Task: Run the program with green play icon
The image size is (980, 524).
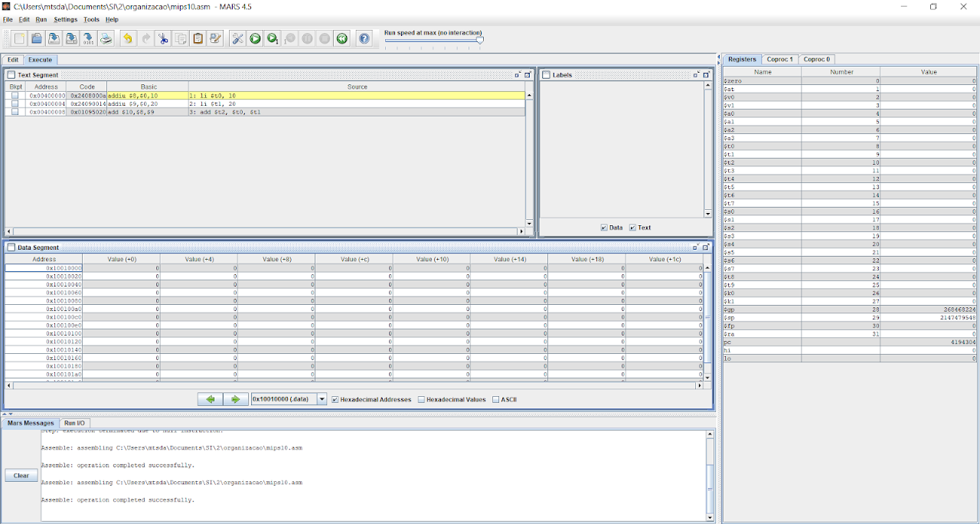Action: (x=255, y=38)
